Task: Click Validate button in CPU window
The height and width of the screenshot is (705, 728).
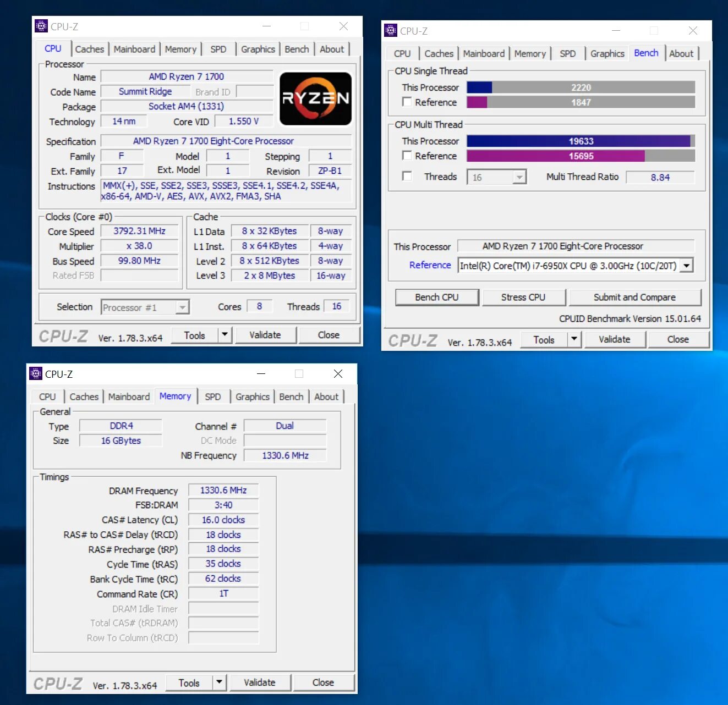Action: pos(265,335)
